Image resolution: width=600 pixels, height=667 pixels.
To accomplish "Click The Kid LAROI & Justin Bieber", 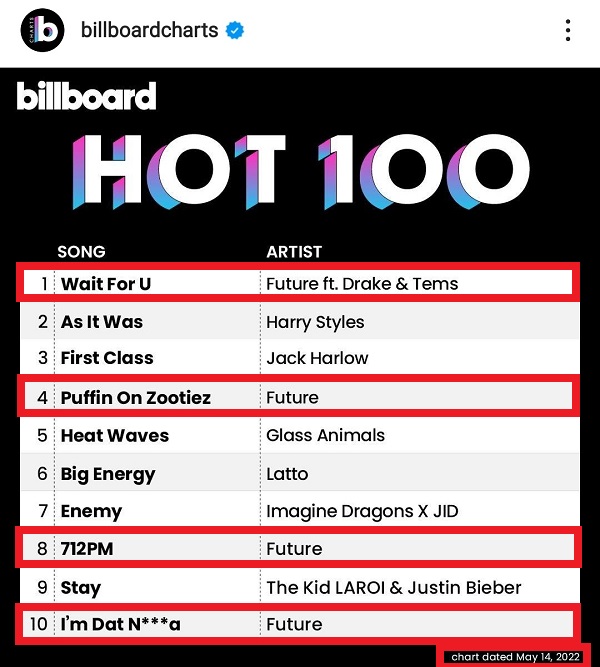I will pos(394,587).
